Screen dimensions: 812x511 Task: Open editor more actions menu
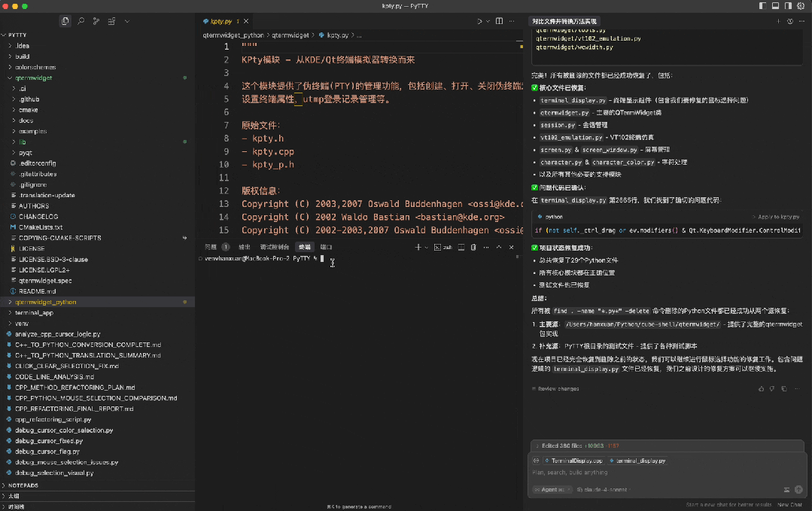coord(512,21)
